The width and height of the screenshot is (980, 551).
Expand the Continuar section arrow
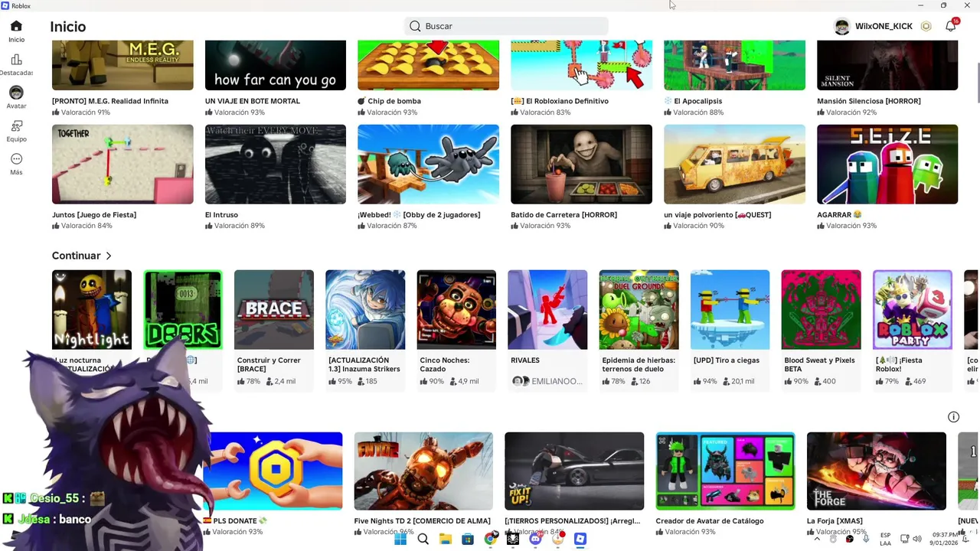(x=109, y=256)
